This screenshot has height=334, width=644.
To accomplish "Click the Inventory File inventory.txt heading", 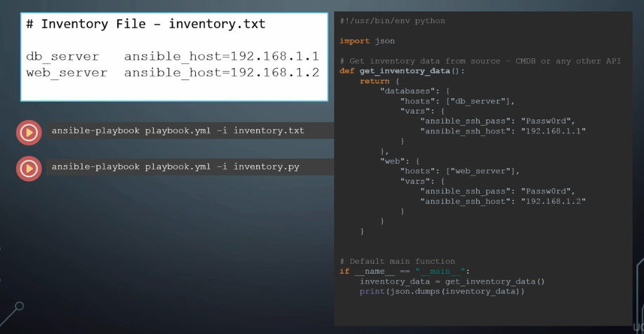I will tap(146, 24).
